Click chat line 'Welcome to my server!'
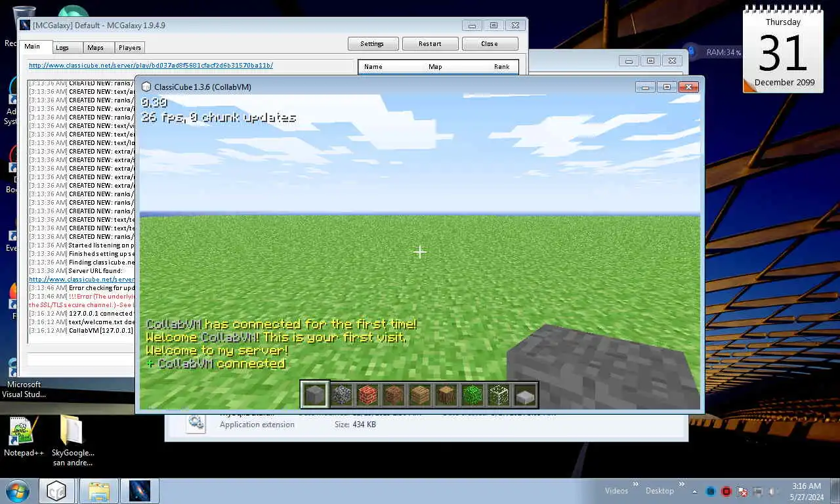The image size is (840, 504). [x=217, y=350]
